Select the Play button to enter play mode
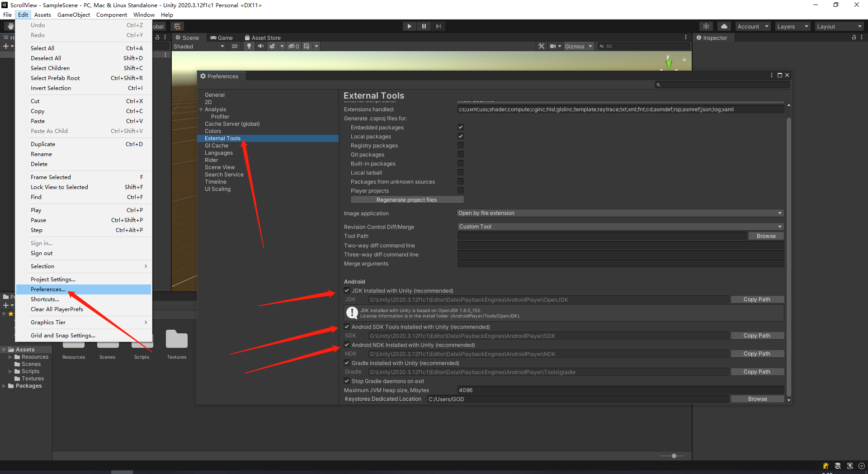The height and width of the screenshot is (474, 868). click(x=409, y=26)
